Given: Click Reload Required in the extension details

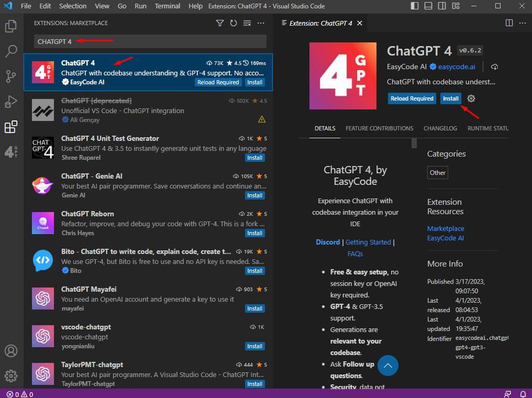Looking at the screenshot, I should click(412, 98).
